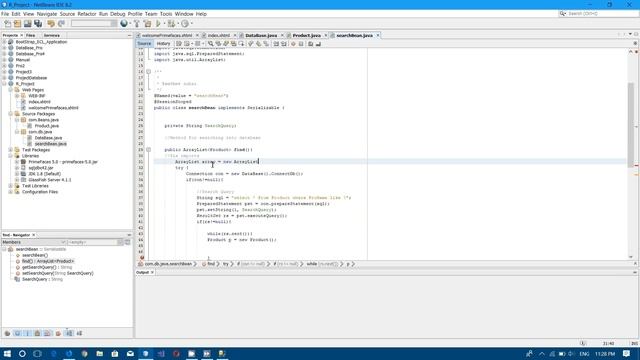Click the New File toolbar icon

tap(7, 24)
